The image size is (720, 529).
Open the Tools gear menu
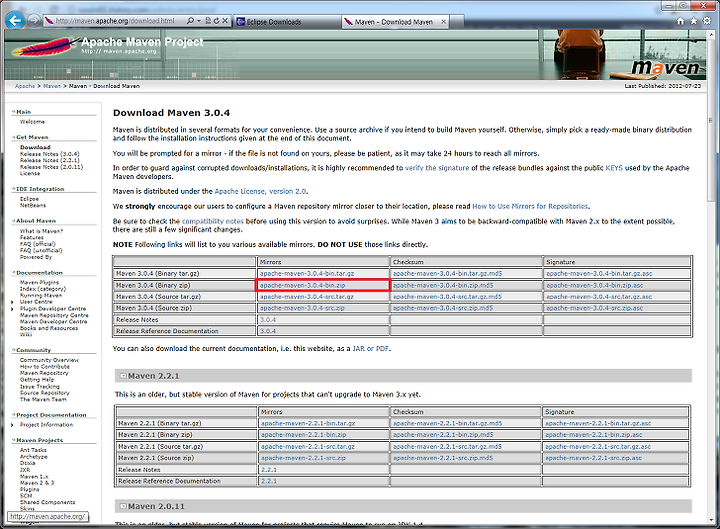point(707,21)
